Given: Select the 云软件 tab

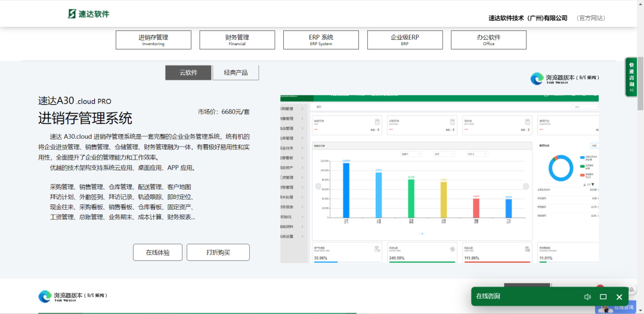Looking at the screenshot, I should 188,73.
